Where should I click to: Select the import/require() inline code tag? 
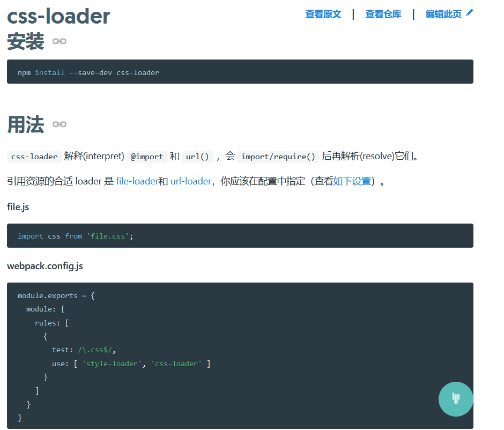click(x=278, y=157)
